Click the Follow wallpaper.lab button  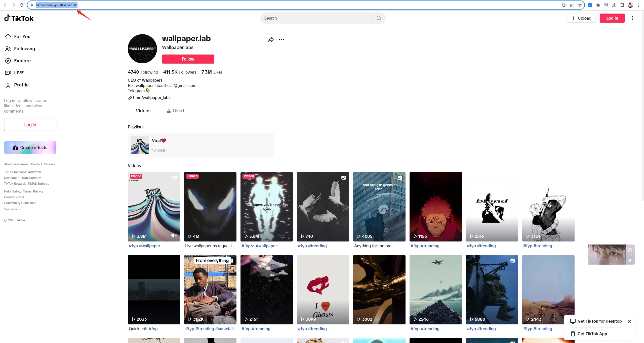point(188,59)
